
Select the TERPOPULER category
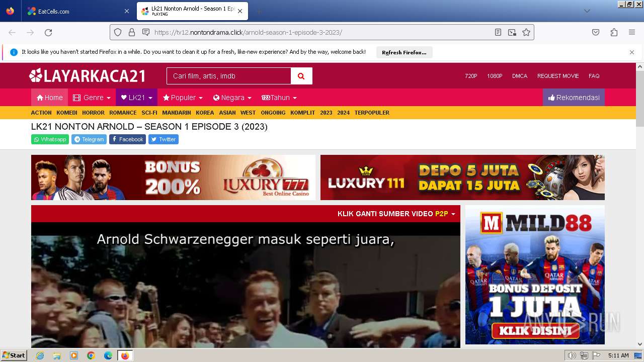coord(372,113)
